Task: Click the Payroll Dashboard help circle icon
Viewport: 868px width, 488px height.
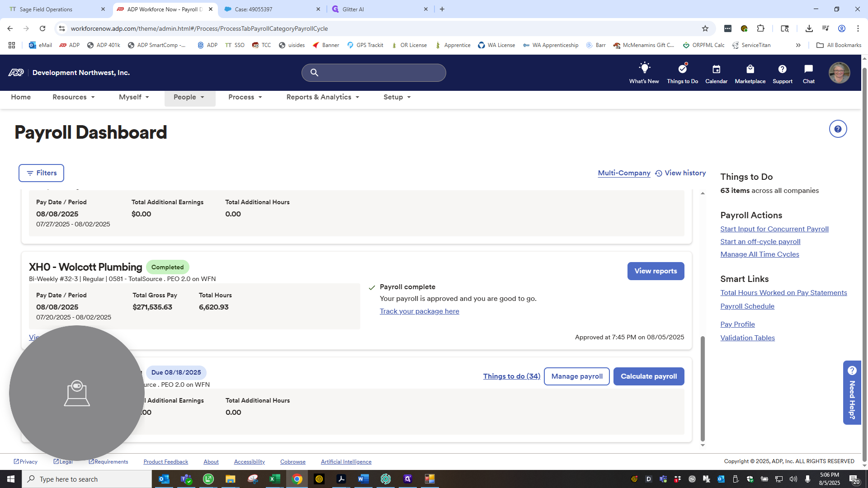Action: (x=838, y=129)
